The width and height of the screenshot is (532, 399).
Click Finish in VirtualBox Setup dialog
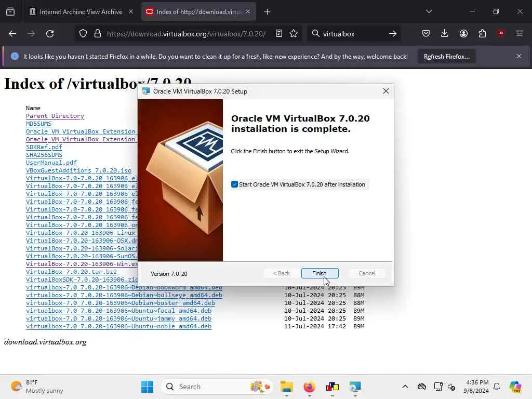(320, 273)
